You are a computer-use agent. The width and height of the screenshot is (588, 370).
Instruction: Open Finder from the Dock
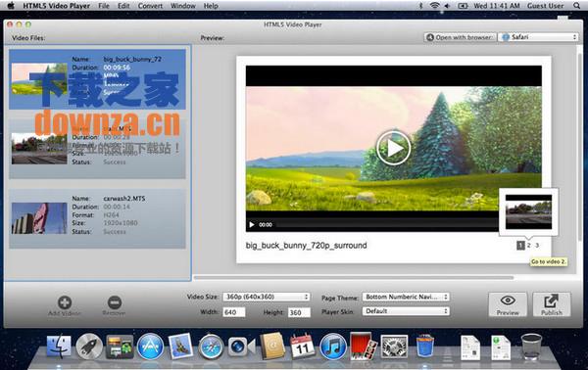coord(59,347)
